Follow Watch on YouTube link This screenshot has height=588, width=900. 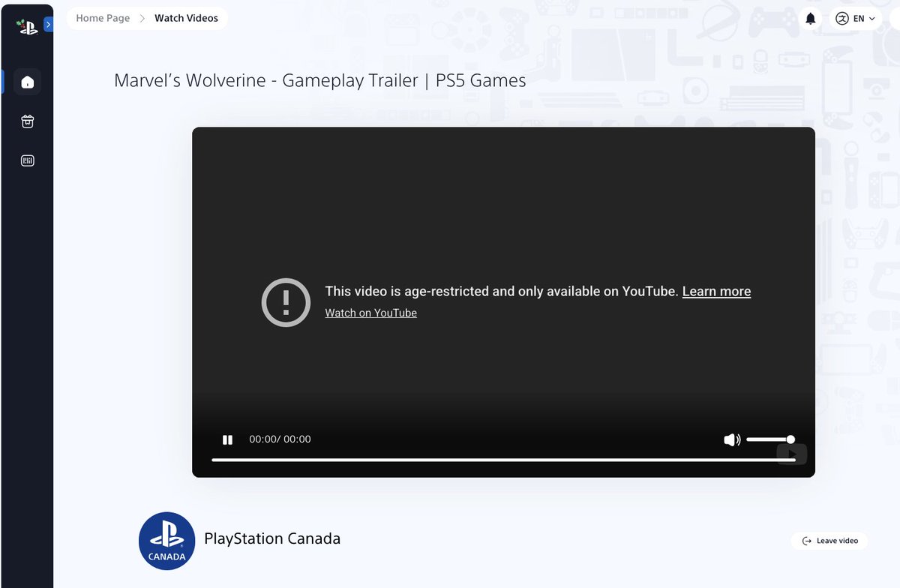[x=370, y=313]
